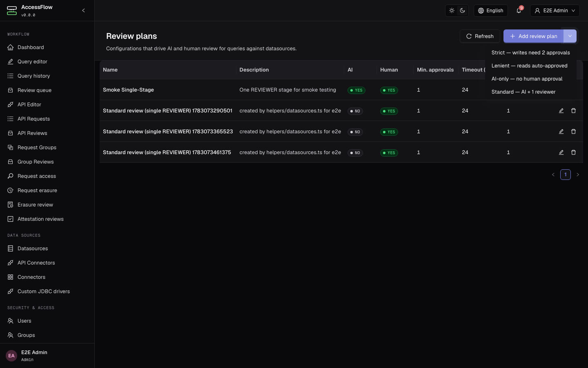588x368 pixels.
Task: Edit the review plan ending 1783073365523
Action: [x=561, y=132]
